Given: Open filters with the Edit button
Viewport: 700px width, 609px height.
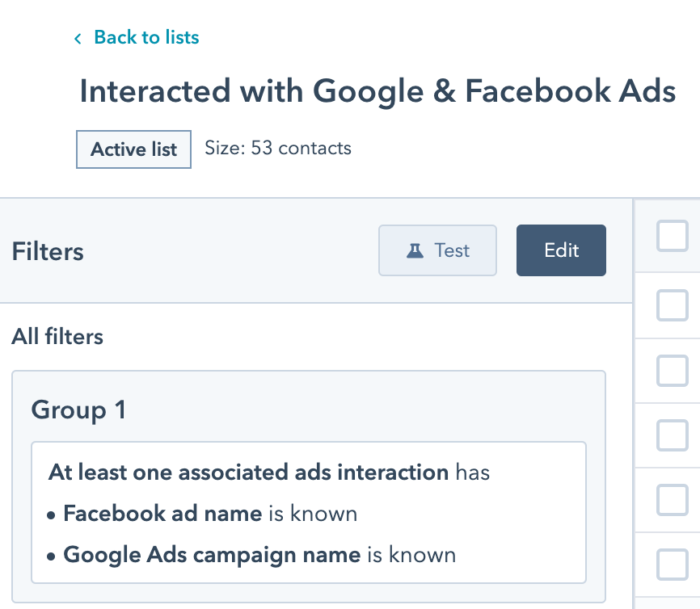Looking at the screenshot, I should [561, 250].
